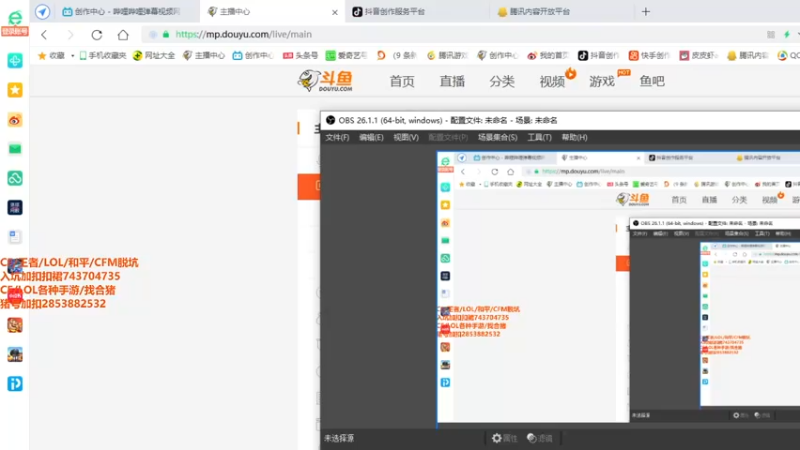Image resolution: width=800 pixels, height=450 pixels.
Task: Go to Douyu 首页
Action: (x=402, y=81)
